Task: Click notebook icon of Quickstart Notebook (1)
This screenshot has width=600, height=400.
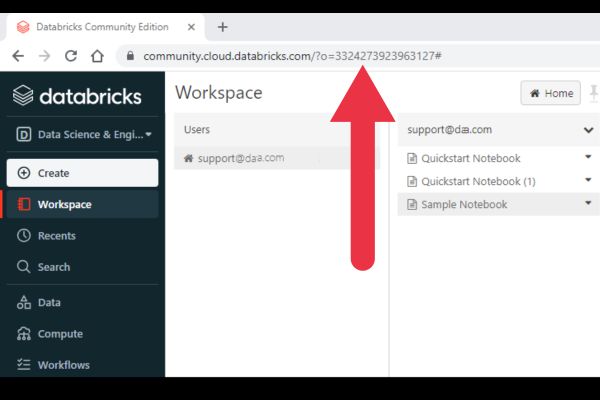Action: pos(412,181)
